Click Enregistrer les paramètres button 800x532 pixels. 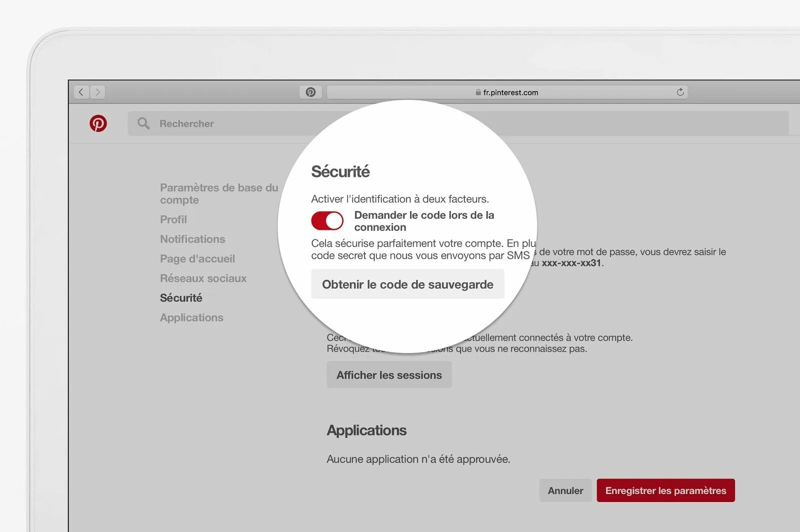tap(665, 491)
